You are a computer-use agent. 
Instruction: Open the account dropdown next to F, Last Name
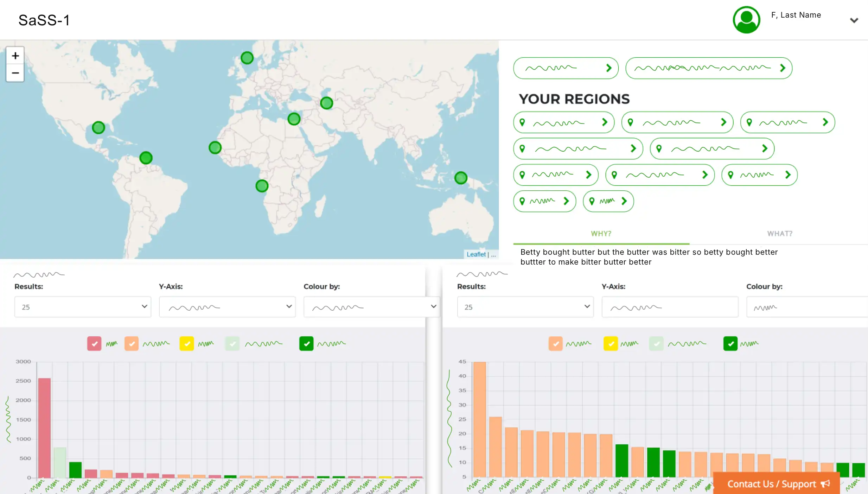(854, 20)
